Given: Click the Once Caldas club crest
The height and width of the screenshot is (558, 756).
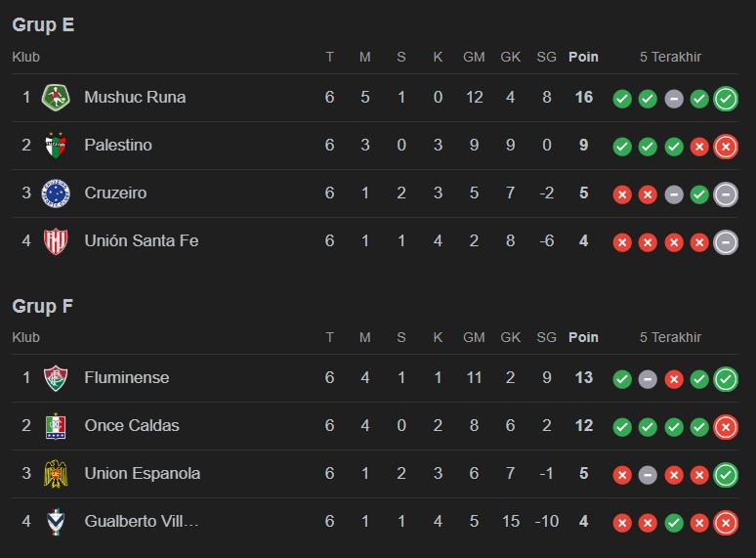Looking at the screenshot, I should click(x=56, y=426).
